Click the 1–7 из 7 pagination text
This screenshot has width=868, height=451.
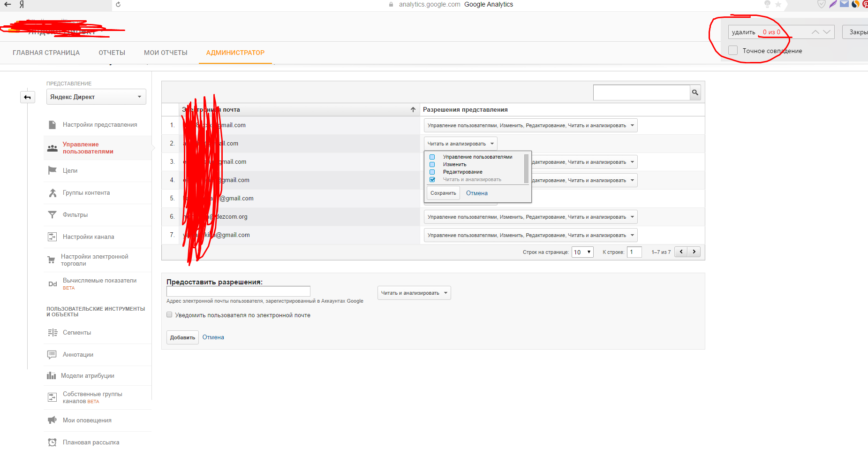click(661, 252)
